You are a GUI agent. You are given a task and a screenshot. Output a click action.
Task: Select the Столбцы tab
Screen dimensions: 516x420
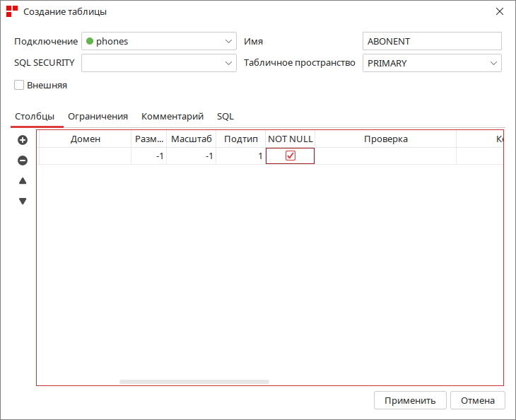coord(35,117)
